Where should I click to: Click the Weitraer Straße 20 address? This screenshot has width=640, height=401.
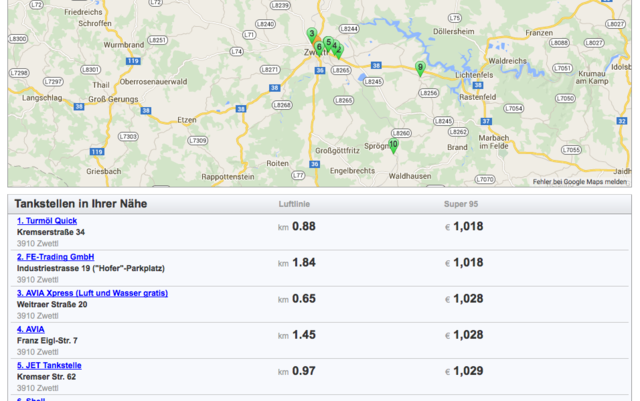52,305
